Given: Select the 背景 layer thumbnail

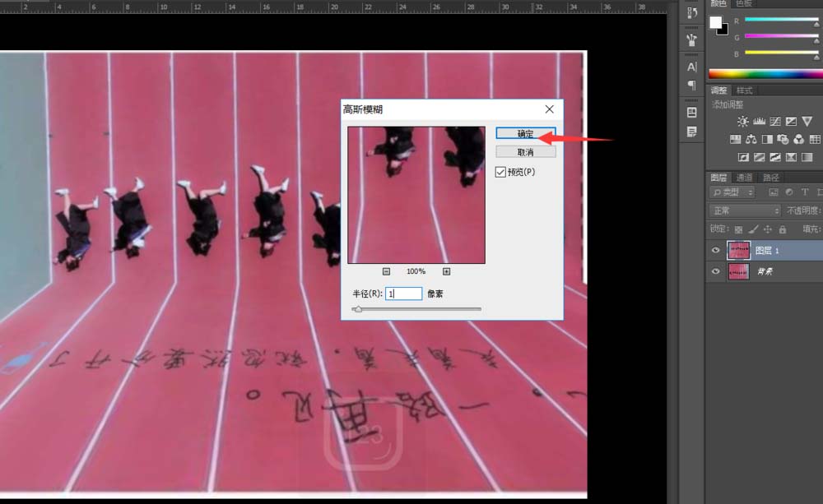Looking at the screenshot, I should [x=738, y=271].
